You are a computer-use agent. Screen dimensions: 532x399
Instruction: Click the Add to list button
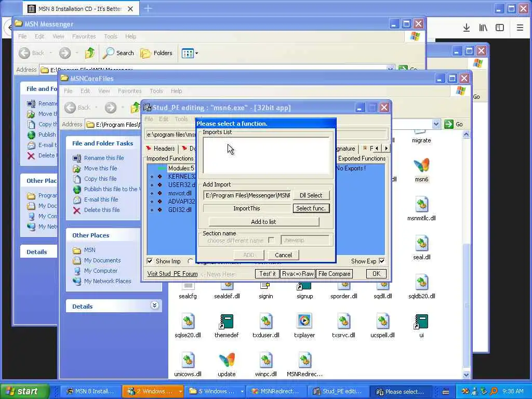coord(263,222)
